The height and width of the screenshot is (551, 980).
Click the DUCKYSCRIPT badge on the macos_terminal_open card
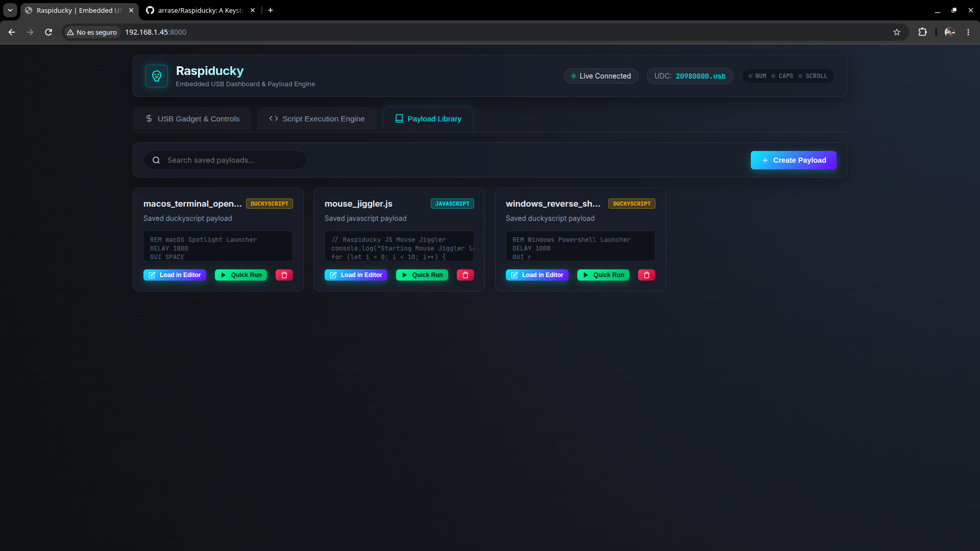point(269,204)
